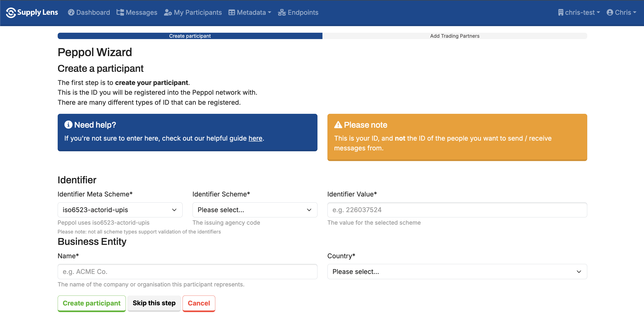Click 'The value for the selected scheme' hint
This screenshot has height=318, width=644.
click(374, 223)
